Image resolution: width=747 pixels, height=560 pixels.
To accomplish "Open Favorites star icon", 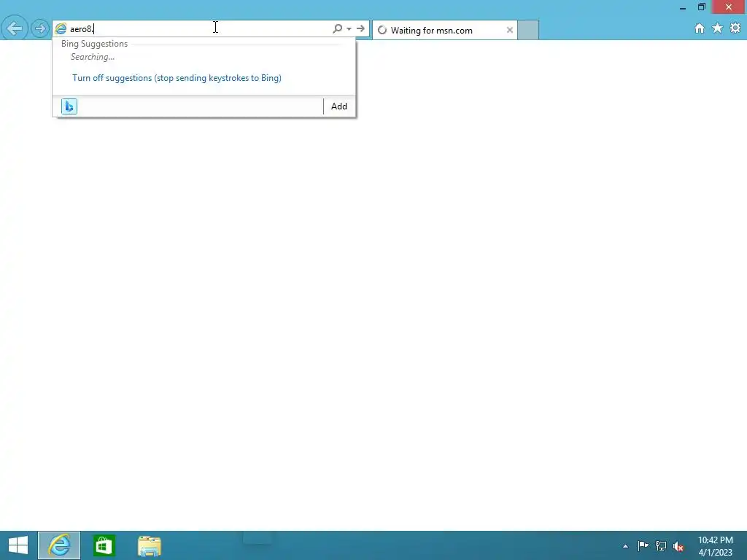I will tap(718, 28).
